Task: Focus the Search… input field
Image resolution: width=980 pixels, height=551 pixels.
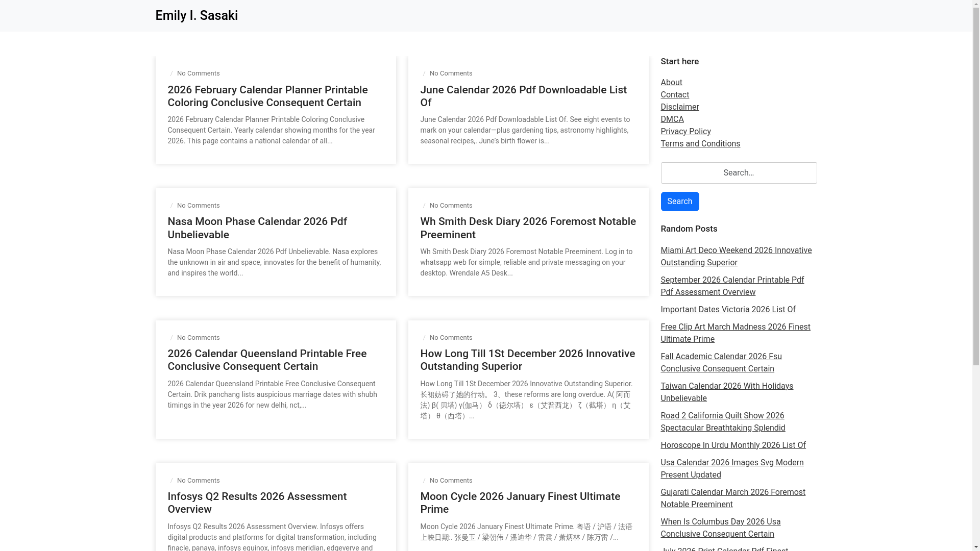Action: point(738,173)
